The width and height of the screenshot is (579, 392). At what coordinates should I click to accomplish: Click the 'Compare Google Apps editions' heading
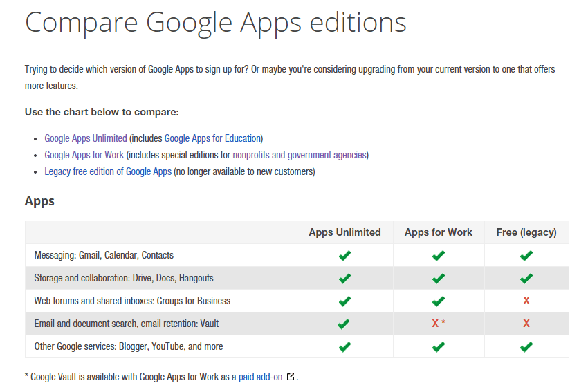coord(216,24)
